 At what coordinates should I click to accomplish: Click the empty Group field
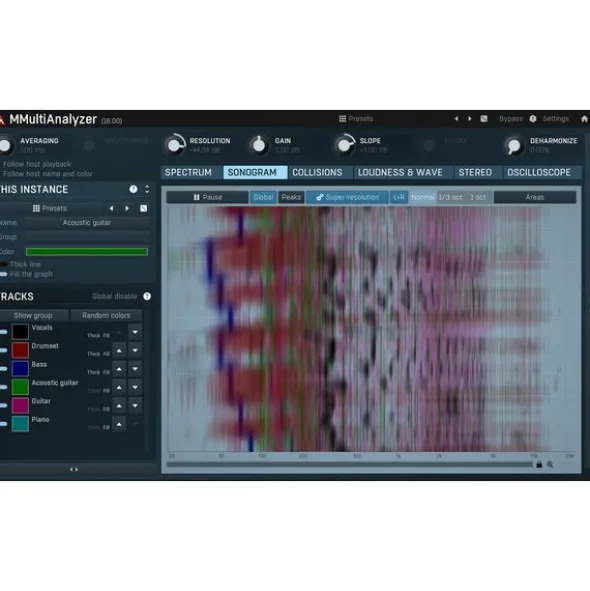coord(87,237)
